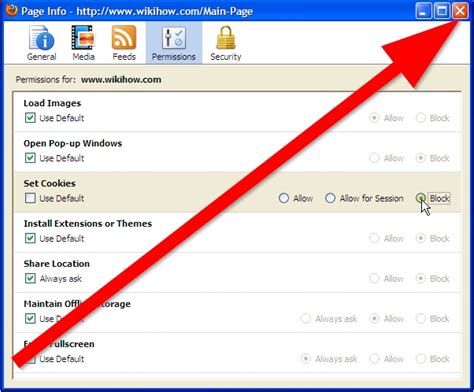Screen dimensions: 474x392
Task: Uncheck Use Default under Install Extensions or Themes
Action: coord(30,238)
